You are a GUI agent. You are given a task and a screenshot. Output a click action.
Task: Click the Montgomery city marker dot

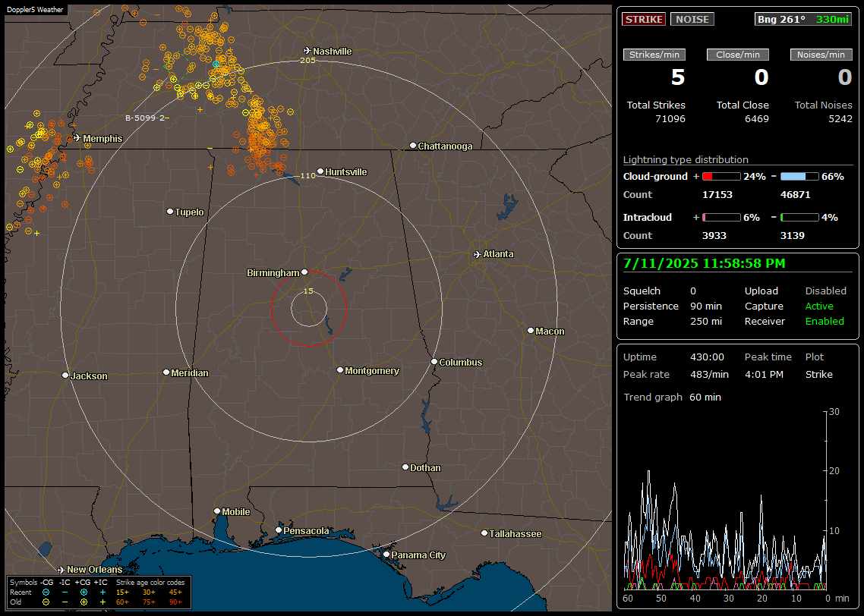(340, 370)
